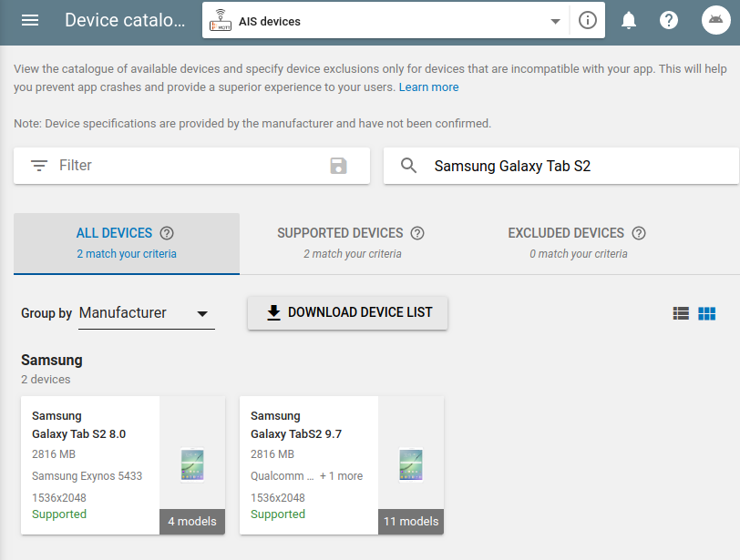740x560 pixels.
Task: Open the Group by Manufacturer dropdown
Action: click(147, 313)
